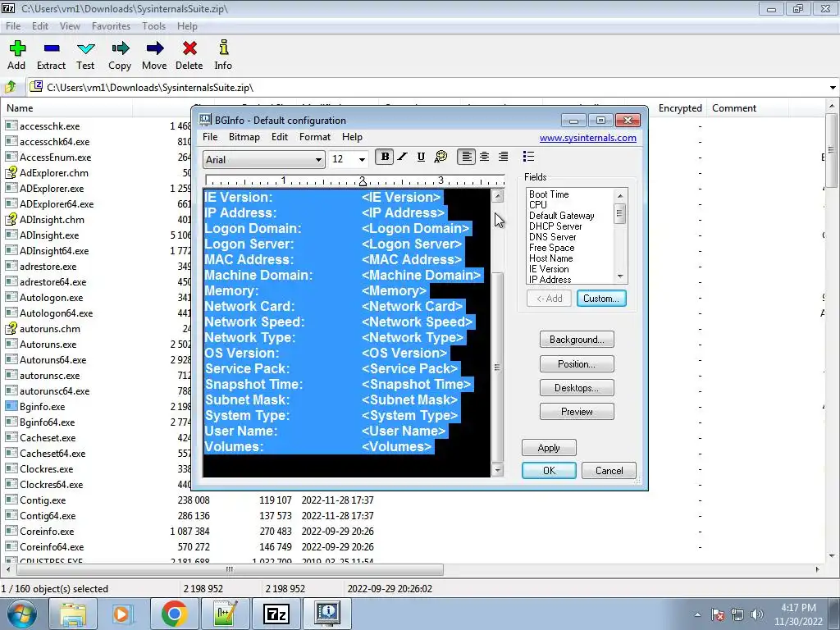Click the Apply button
Viewport: 840px width, 630px height.
pos(549,448)
